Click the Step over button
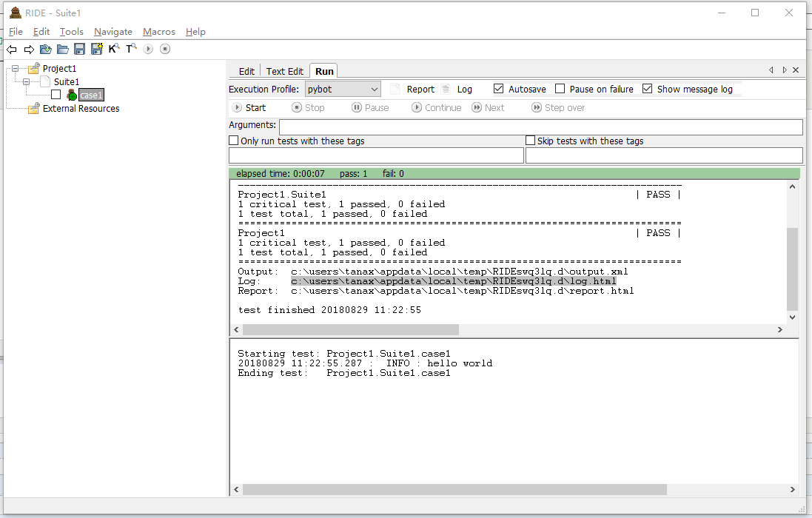This screenshot has height=518, width=812. click(558, 107)
